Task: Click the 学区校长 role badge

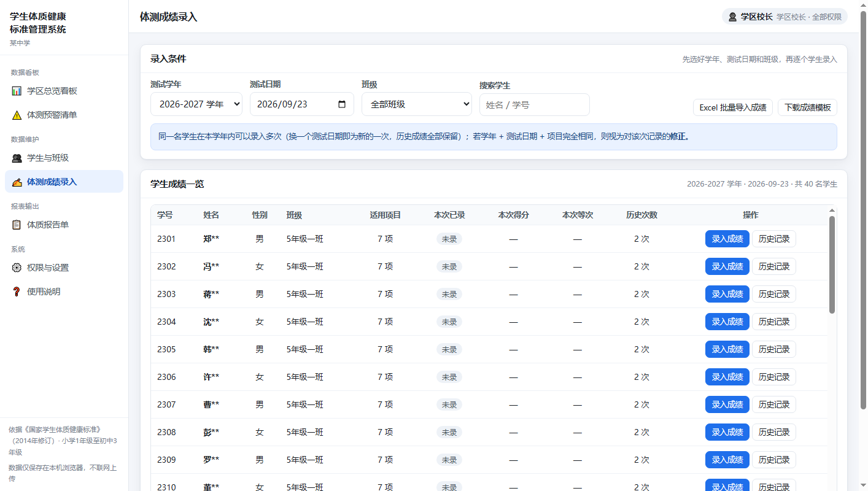Action: click(x=785, y=17)
